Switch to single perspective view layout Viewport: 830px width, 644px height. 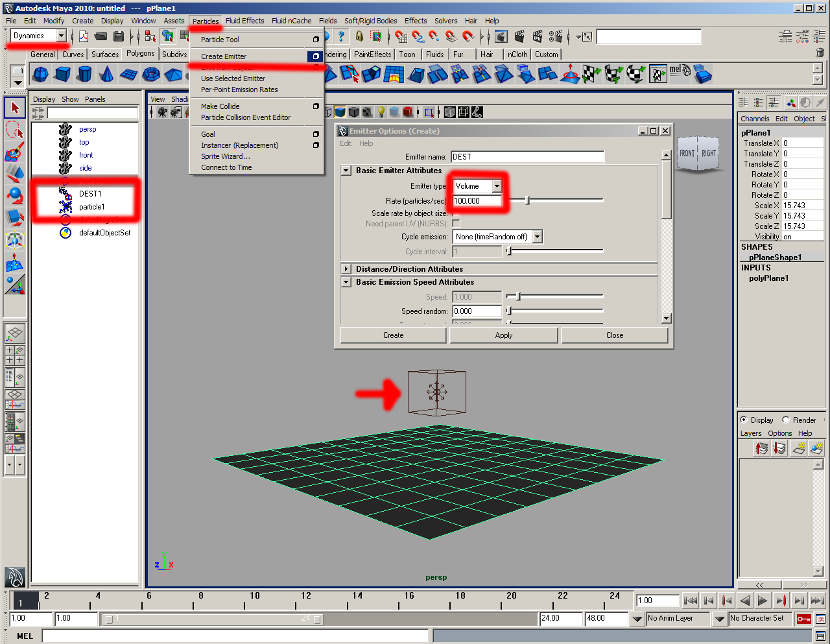point(15,333)
